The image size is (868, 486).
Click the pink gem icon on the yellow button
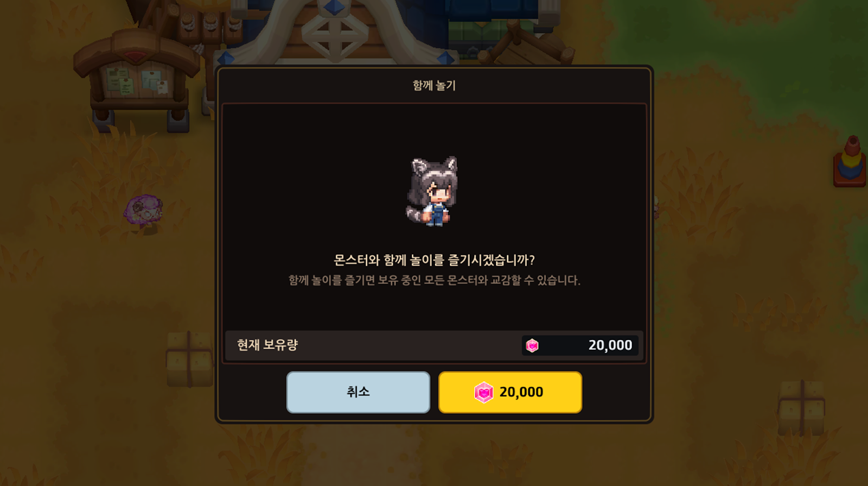(x=483, y=392)
